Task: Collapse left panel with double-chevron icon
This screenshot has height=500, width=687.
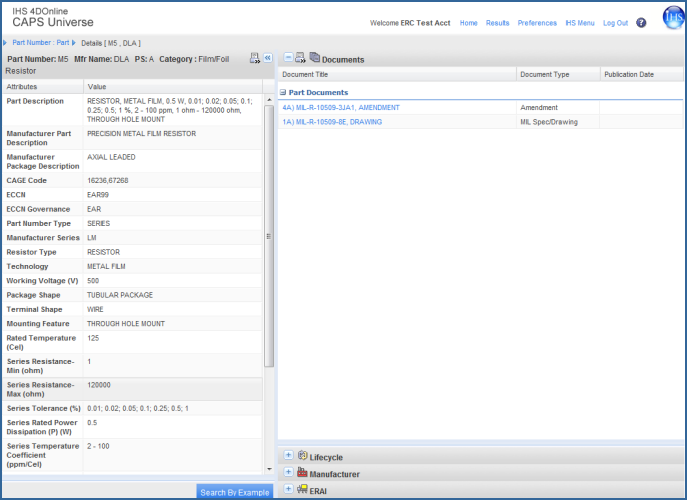Action: pyautogui.click(x=268, y=58)
